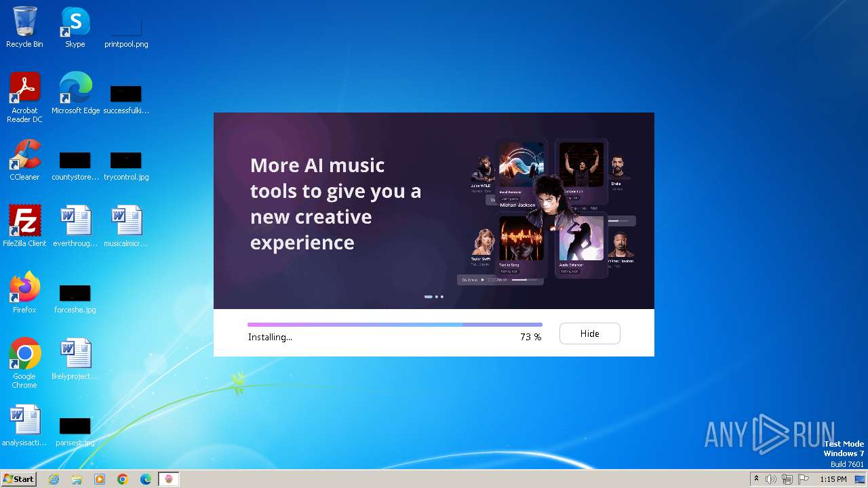Select the first carousel indicator dot
The height and width of the screenshot is (488, 868).
coord(429,297)
